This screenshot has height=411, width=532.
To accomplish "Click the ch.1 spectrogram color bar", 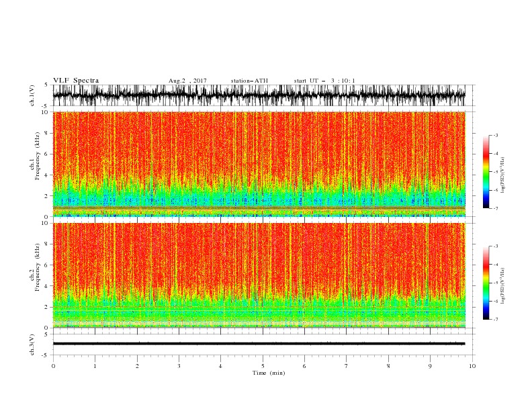I will coord(486,172).
